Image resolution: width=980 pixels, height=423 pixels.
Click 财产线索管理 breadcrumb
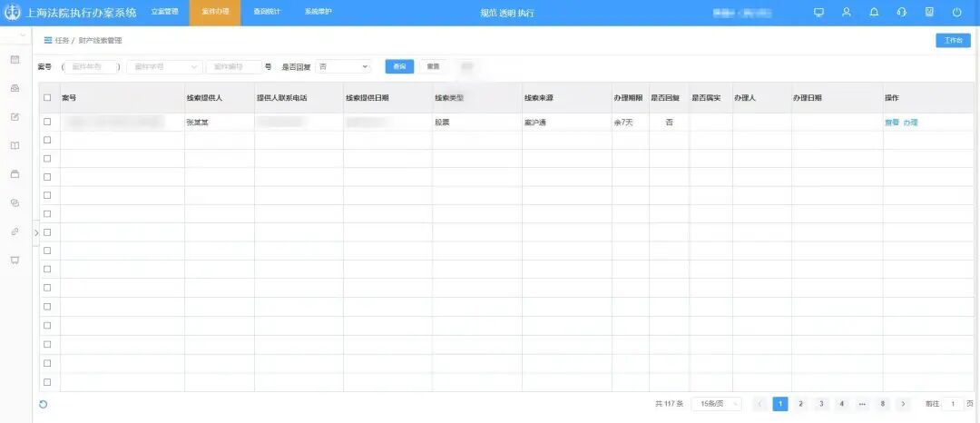click(x=100, y=41)
